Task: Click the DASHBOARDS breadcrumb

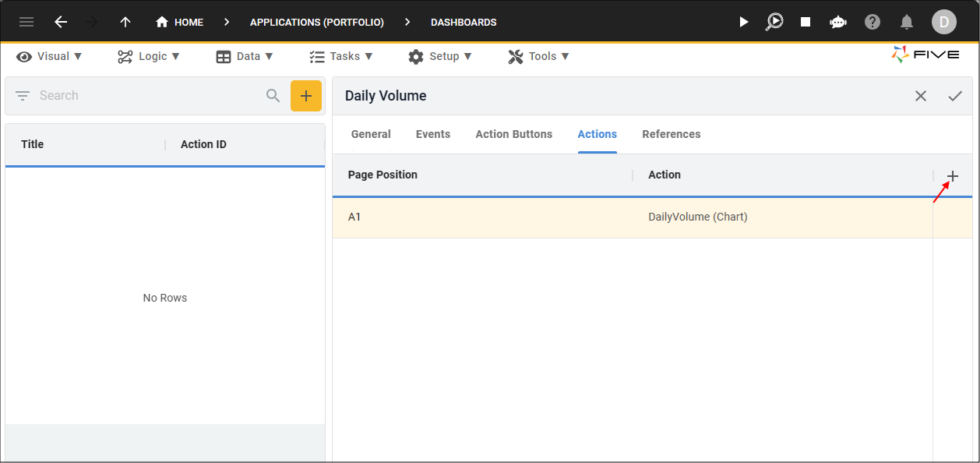Action: click(x=464, y=23)
